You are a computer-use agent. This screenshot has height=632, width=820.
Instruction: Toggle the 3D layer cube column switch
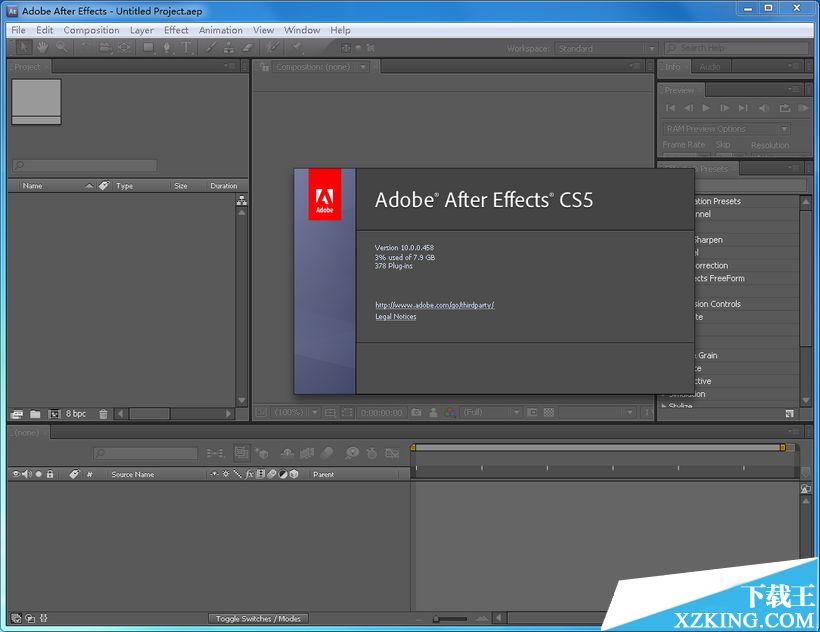tap(294, 474)
